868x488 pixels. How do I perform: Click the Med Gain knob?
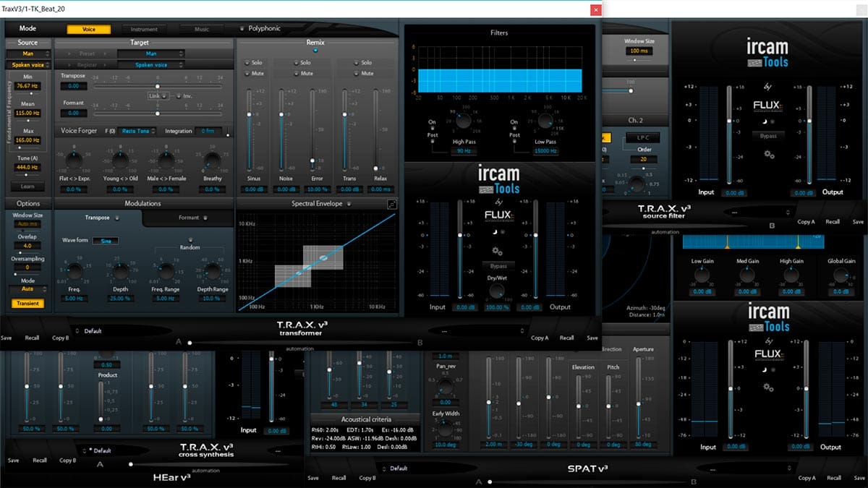point(746,275)
